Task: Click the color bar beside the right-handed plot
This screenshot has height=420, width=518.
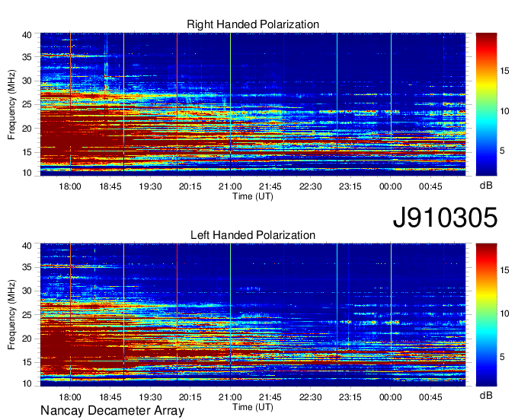Action: [x=486, y=104]
